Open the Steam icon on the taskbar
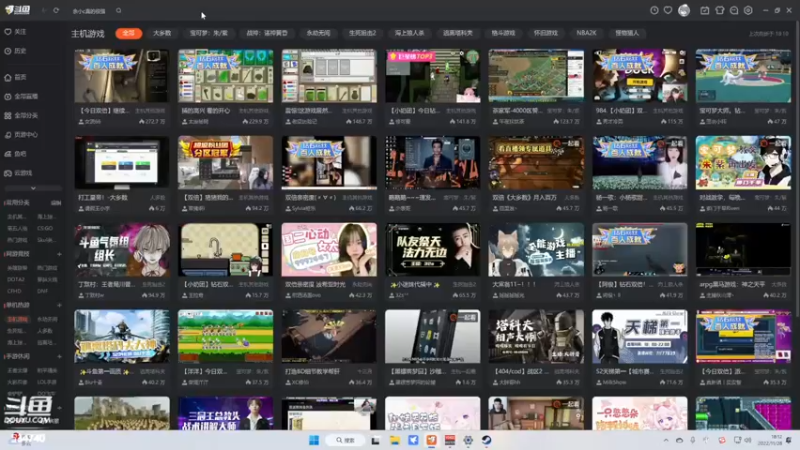This screenshot has height=450, width=800. tap(486, 440)
